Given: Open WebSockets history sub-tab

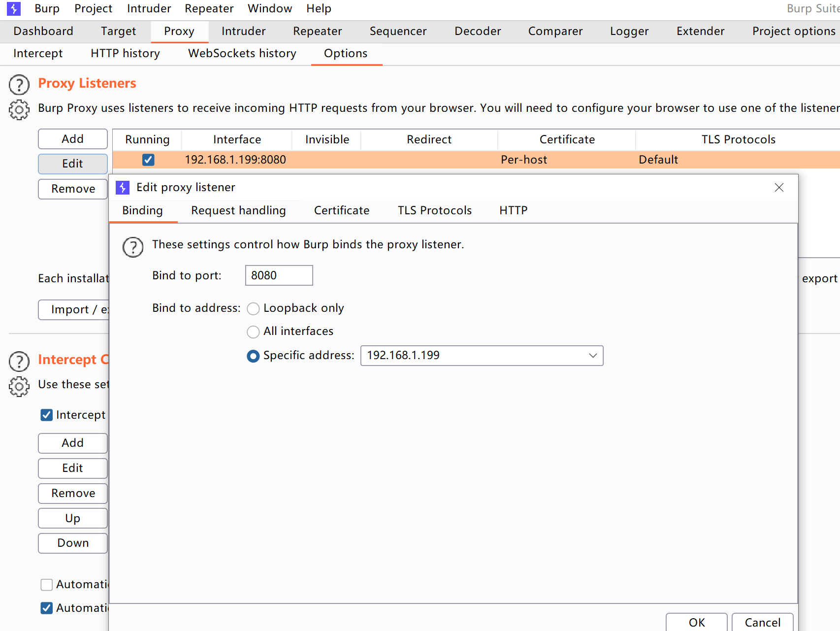Looking at the screenshot, I should [242, 53].
